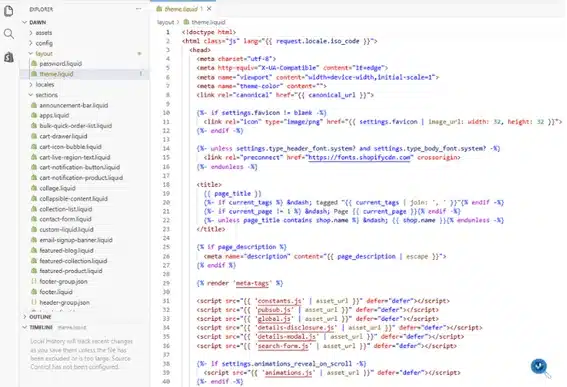
Task: Click the 'search-form.js' asset reference
Action: pos(283,346)
